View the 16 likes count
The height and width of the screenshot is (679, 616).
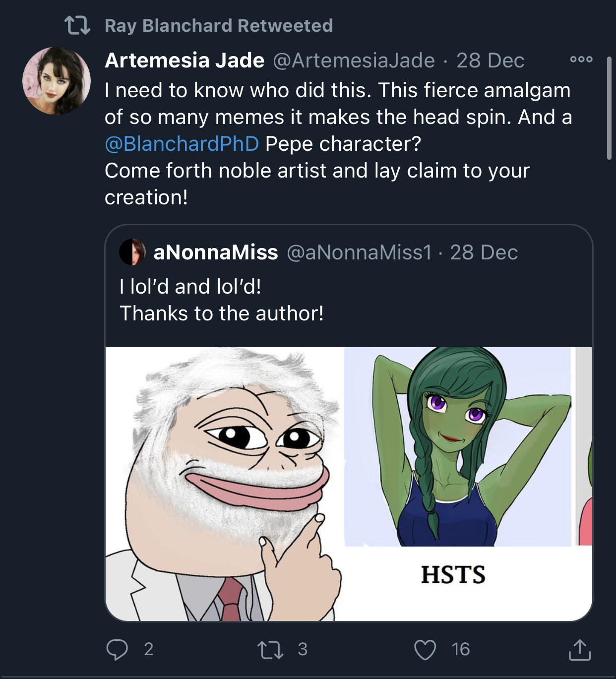(460, 649)
